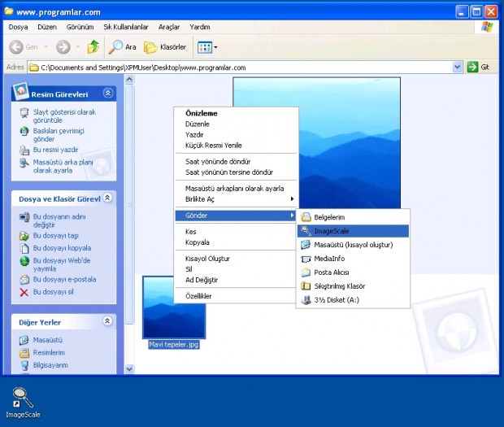504x427 pixels.
Task: Open the views button dropdown arrow
Action: (x=215, y=48)
